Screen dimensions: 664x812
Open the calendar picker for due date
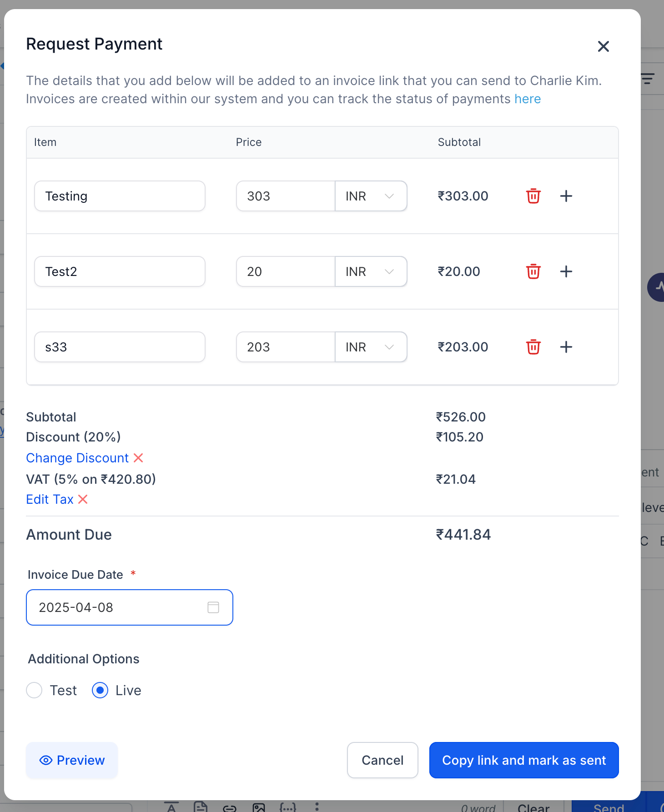(213, 607)
